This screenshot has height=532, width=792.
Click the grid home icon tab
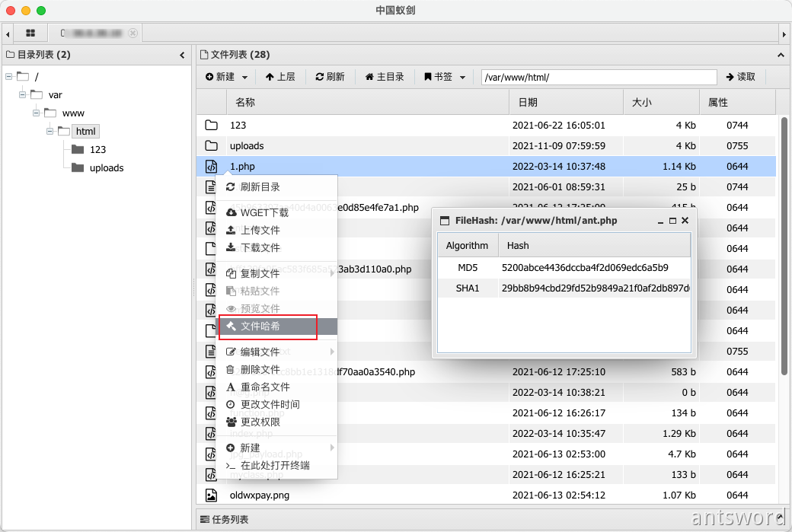click(x=30, y=33)
